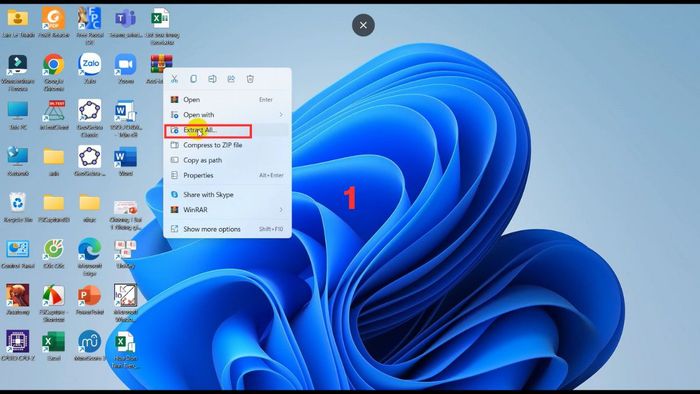Choose Compress to ZIP file
The height and width of the screenshot is (394, 700).
click(x=227, y=145)
